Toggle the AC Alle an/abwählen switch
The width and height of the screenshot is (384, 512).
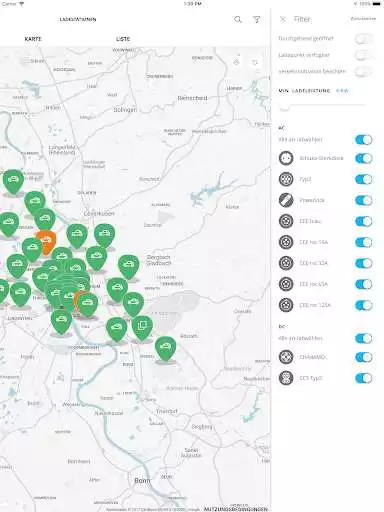pos(363,140)
